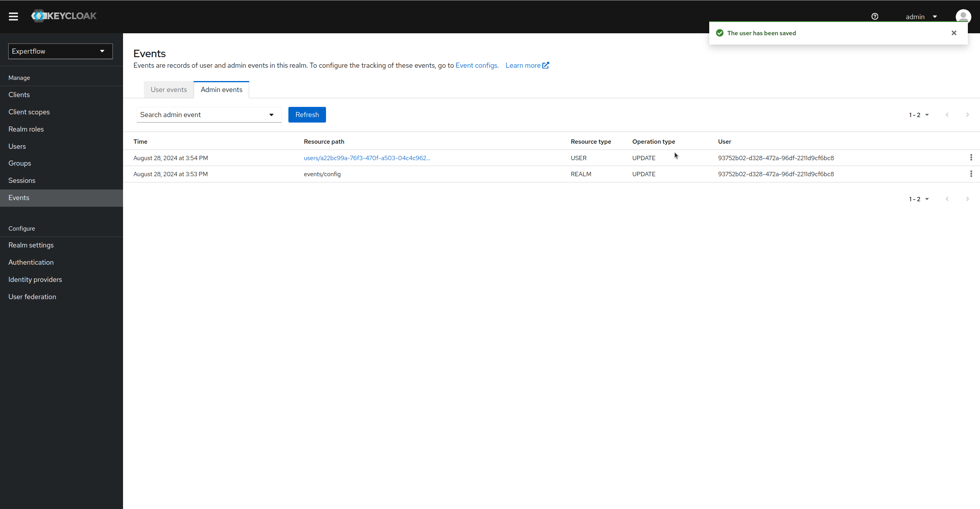Open the kebab menu on the REALM event row
980x509 pixels.
[971, 173]
